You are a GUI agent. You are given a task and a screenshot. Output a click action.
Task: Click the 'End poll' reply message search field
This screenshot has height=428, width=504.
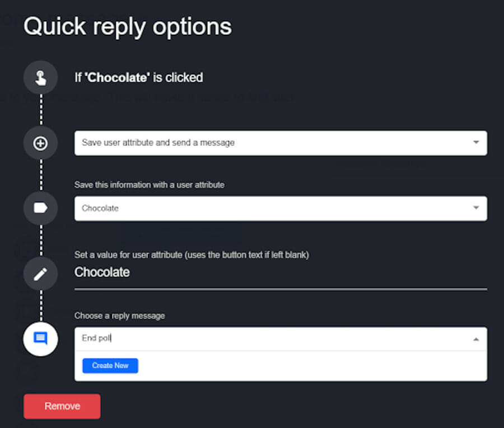click(x=273, y=338)
